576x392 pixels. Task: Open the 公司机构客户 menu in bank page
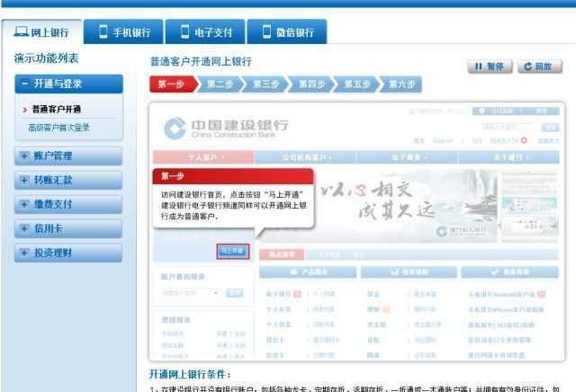point(305,157)
